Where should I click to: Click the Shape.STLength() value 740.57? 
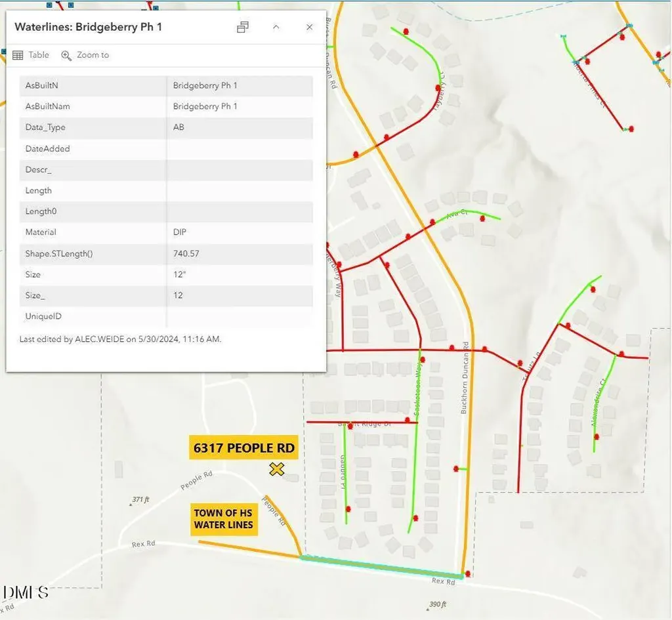(186, 254)
